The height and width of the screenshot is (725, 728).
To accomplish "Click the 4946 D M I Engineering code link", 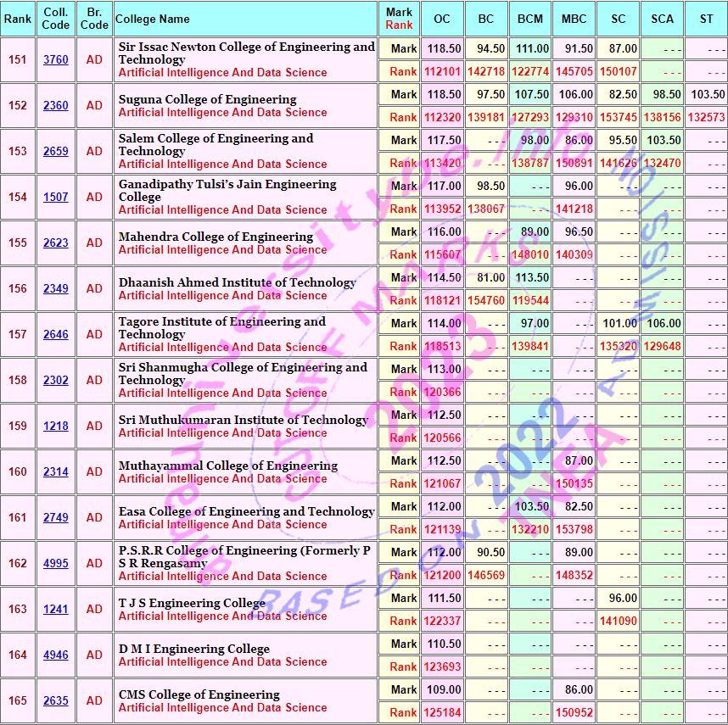I will pyautogui.click(x=55, y=655).
